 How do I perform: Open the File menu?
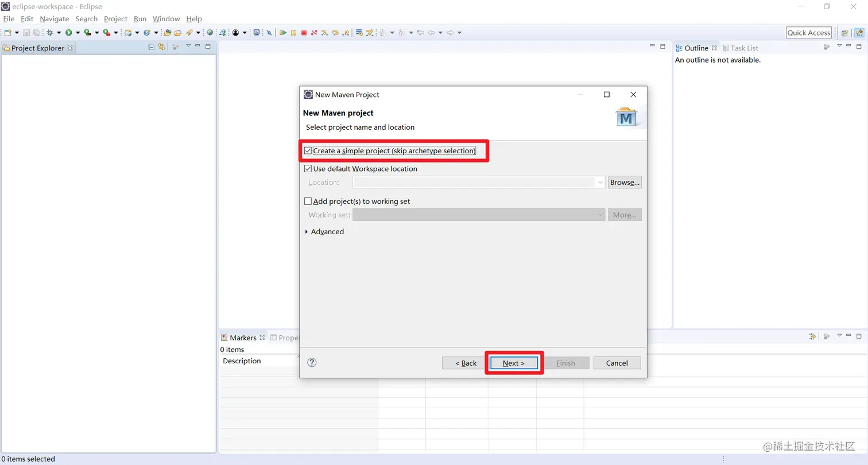coord(9,19)
